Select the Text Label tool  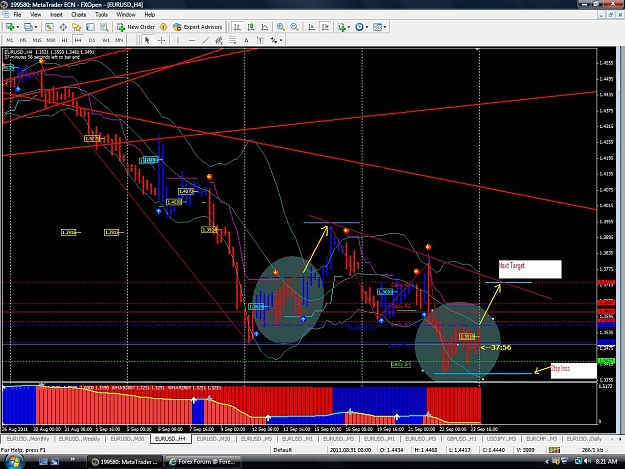click(260, 40)
